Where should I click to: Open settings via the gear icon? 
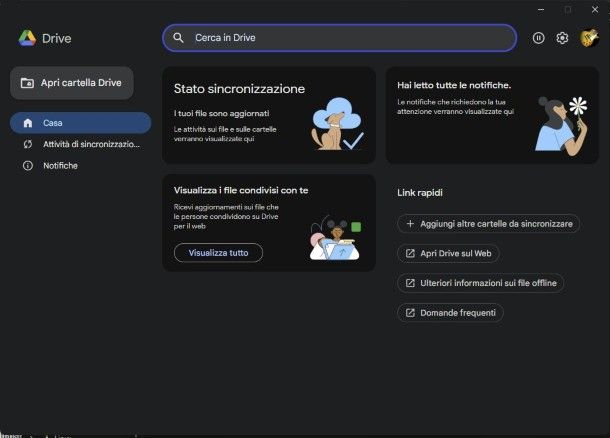click(562, 38)
